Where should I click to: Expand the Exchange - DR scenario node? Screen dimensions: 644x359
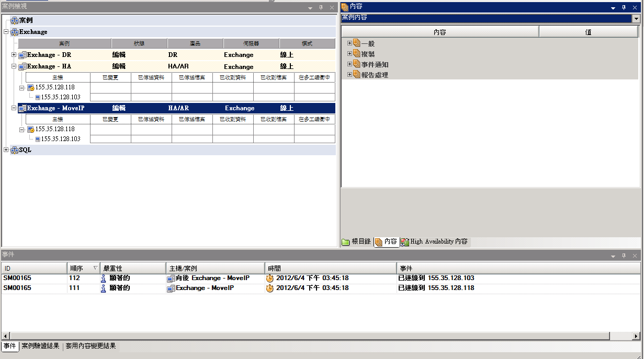click(14, 55)
